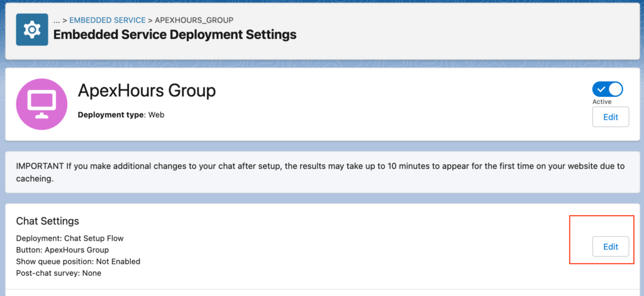The image size is (644, 296).
Task: Click Post-chat survey: None text
Action: 58,273
